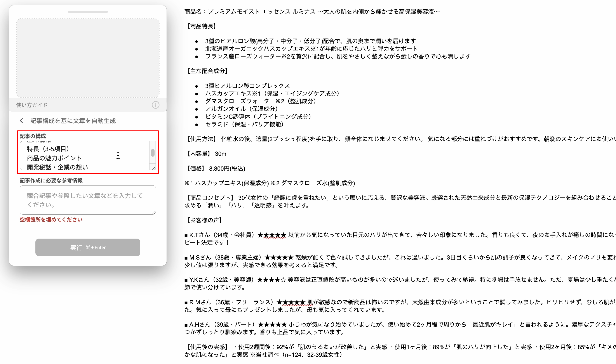The image size is (616, 364).
Task: Click the bullet 3種ヒアルロン酸コンプレックス
Action: click(x=248, y=86)
